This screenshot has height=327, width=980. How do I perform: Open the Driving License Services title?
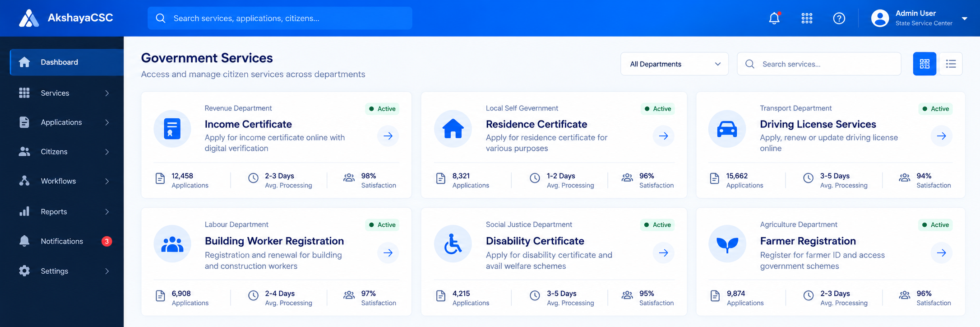point(818,124)
